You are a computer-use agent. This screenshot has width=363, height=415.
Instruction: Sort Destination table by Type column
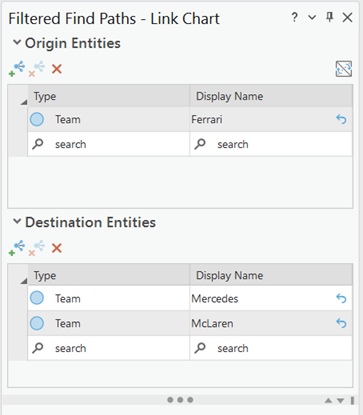click(109, 275)
